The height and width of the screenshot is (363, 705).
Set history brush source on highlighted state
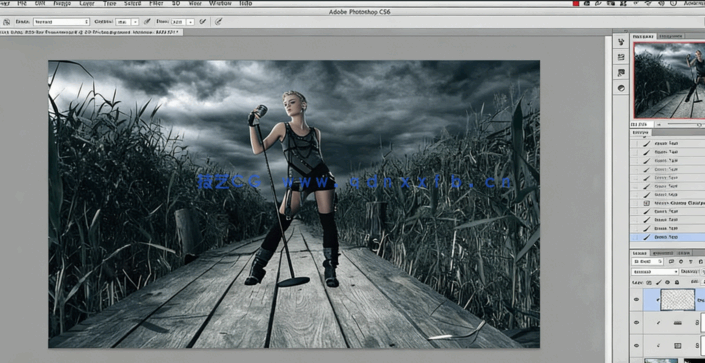635,237
